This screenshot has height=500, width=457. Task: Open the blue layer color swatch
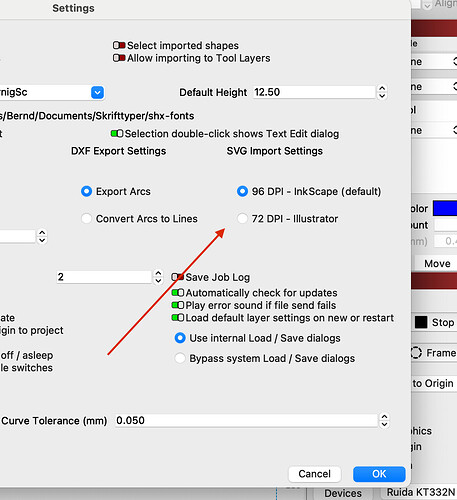(445, 208)
